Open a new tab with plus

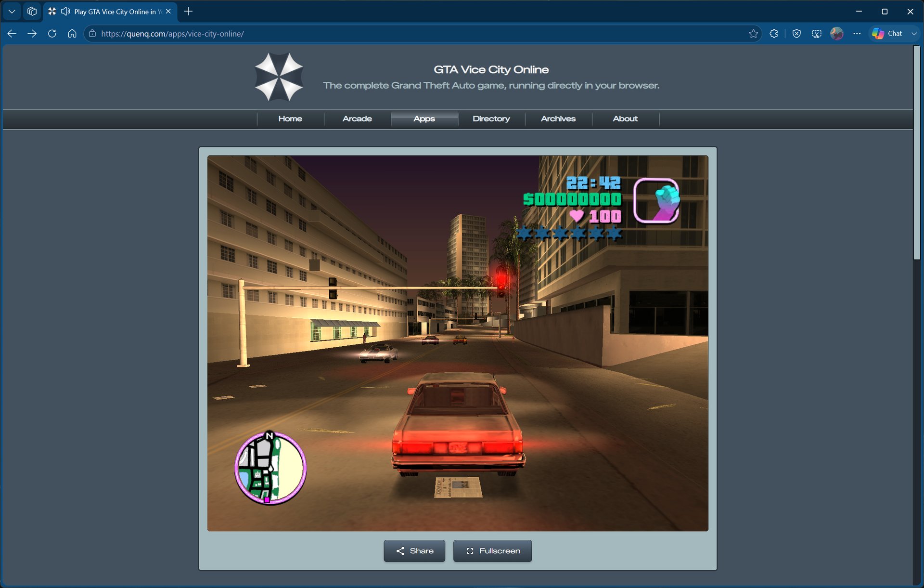click(189, 12)
